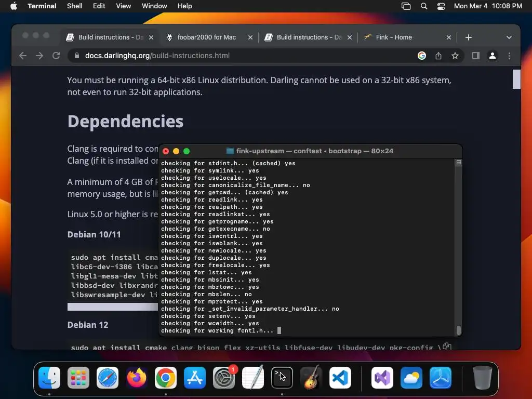Open the Shell menu

(x=75, y=6)
